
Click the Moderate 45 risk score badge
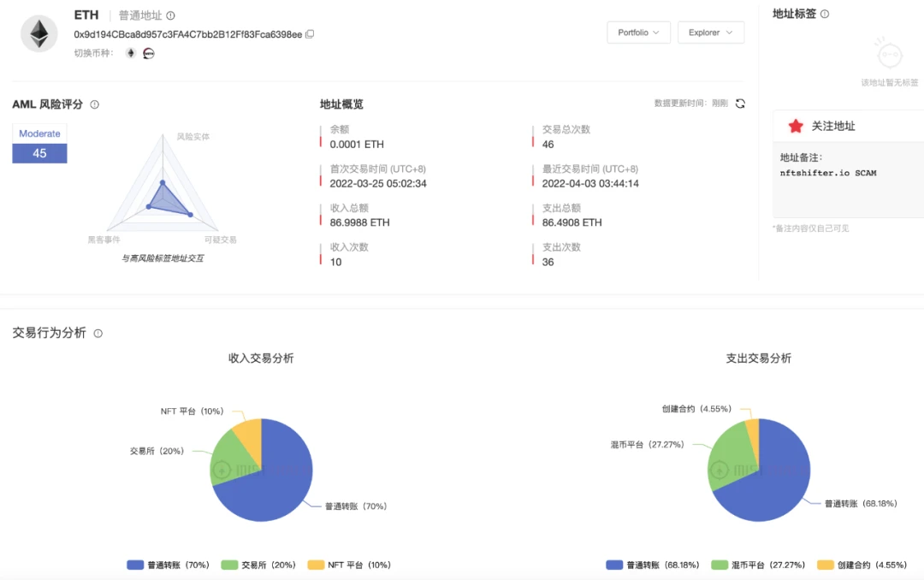(39, 143)
